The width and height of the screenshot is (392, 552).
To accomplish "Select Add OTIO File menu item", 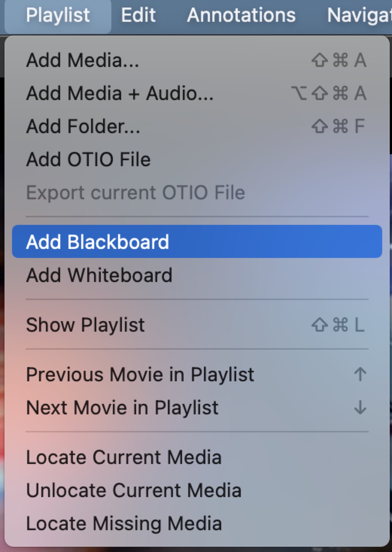I will [197, 159].
